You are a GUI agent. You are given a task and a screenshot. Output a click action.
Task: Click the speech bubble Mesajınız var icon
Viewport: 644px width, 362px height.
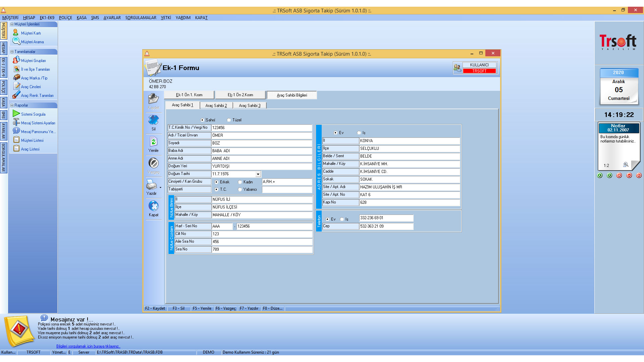pyautogui.click(x=44, y=317)
